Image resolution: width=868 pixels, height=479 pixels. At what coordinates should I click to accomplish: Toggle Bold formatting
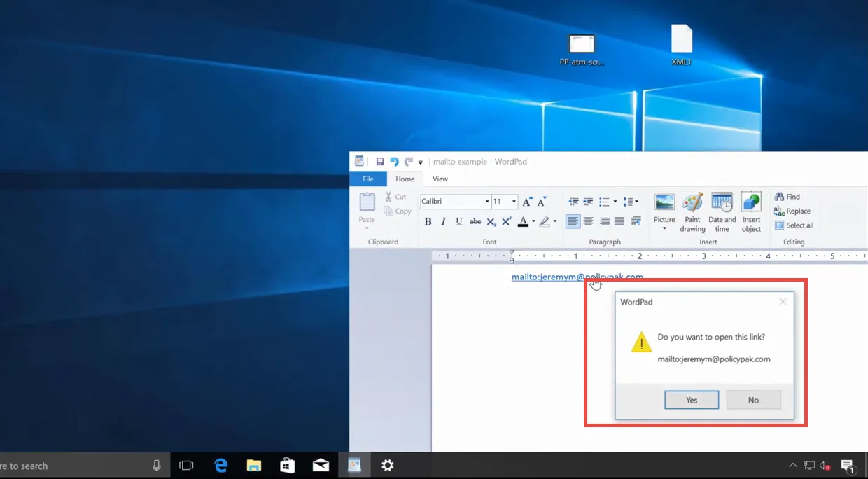click(x=428, y=221)
